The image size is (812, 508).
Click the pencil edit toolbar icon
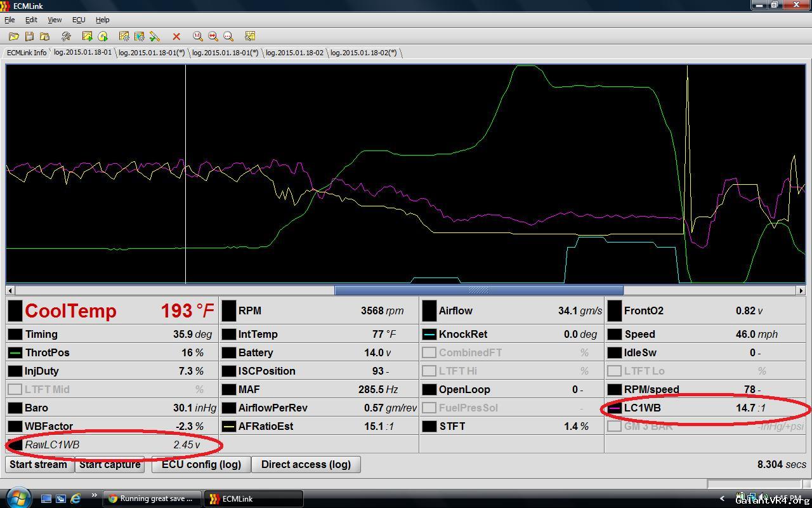pos(155,37)
